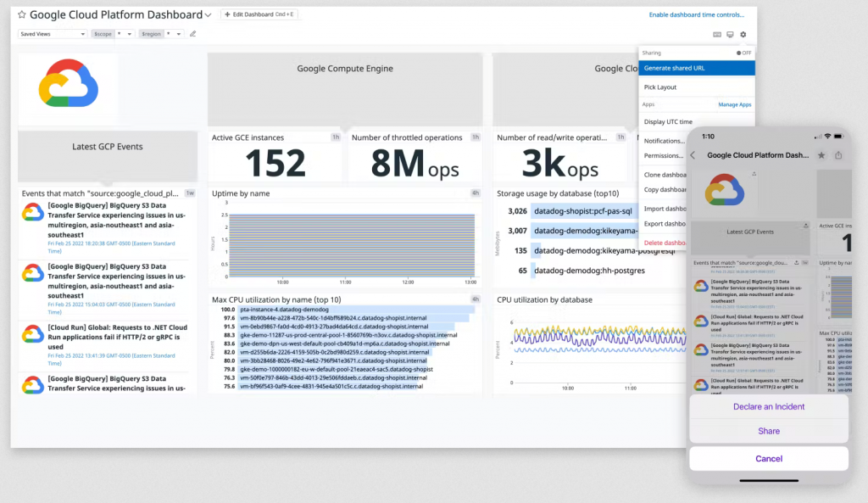
Task: Open the Saved Views dropdown
Action: 53,34
